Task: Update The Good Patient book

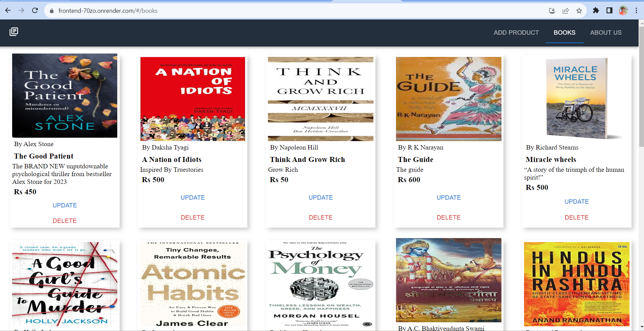Action: (x=65, y=205)
